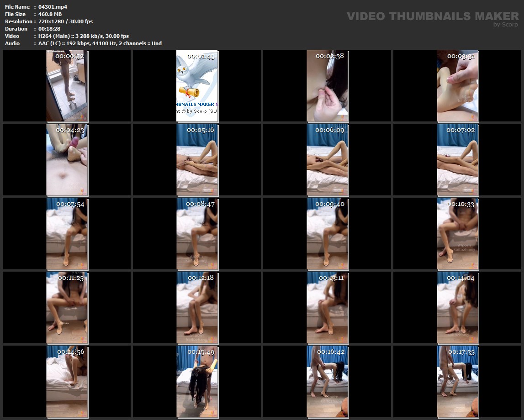
Task: Open the frame marked 00:02:38
Action: point(327,86)
